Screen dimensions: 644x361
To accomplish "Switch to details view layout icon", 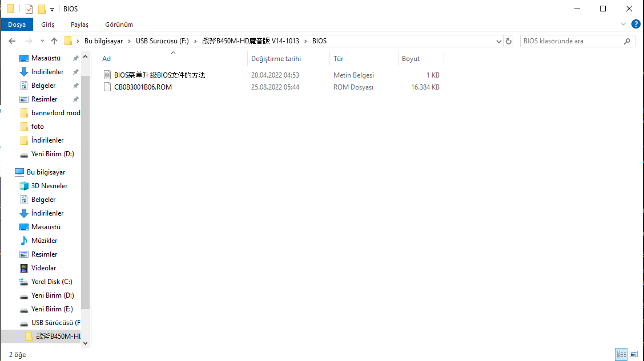I will coord(621,354).
